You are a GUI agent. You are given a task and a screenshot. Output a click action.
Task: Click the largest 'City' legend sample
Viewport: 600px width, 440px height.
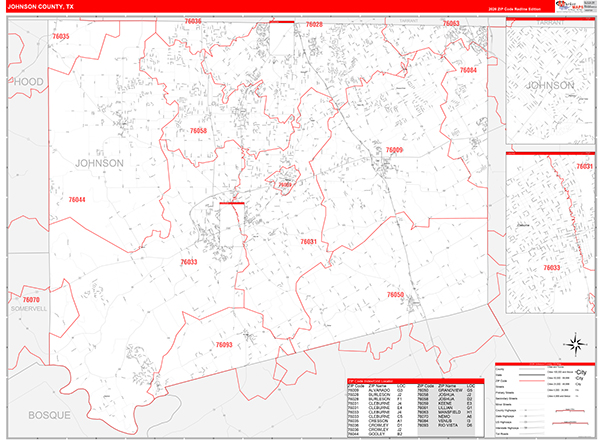click(x=581, y=372)
